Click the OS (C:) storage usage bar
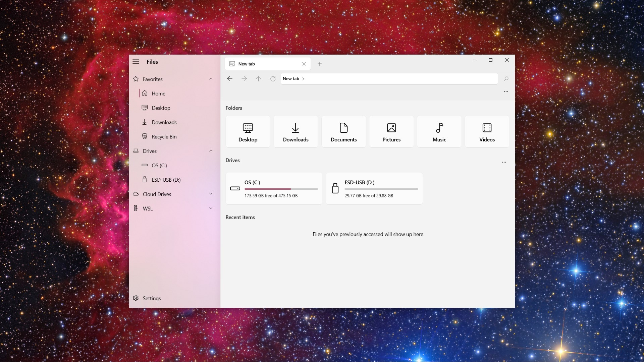Image resolution: width=644 pixels, height=362 pixels. [x=280, y=189]
